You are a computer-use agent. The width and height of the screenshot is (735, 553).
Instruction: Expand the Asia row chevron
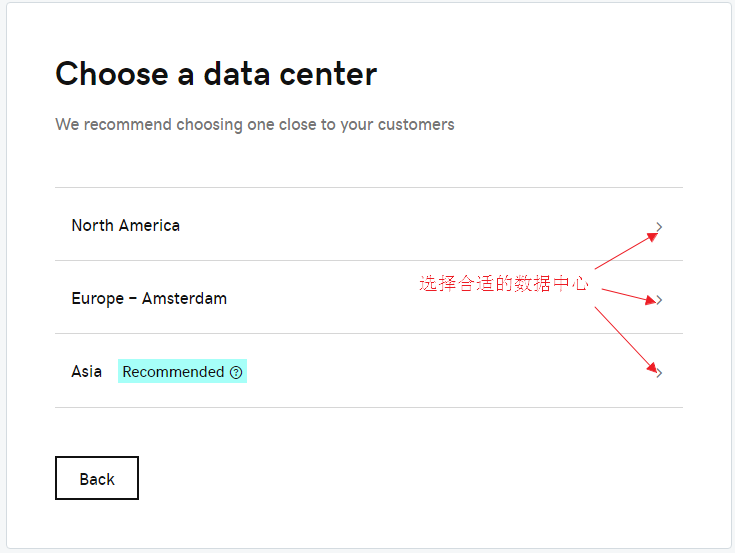point(659,373)
